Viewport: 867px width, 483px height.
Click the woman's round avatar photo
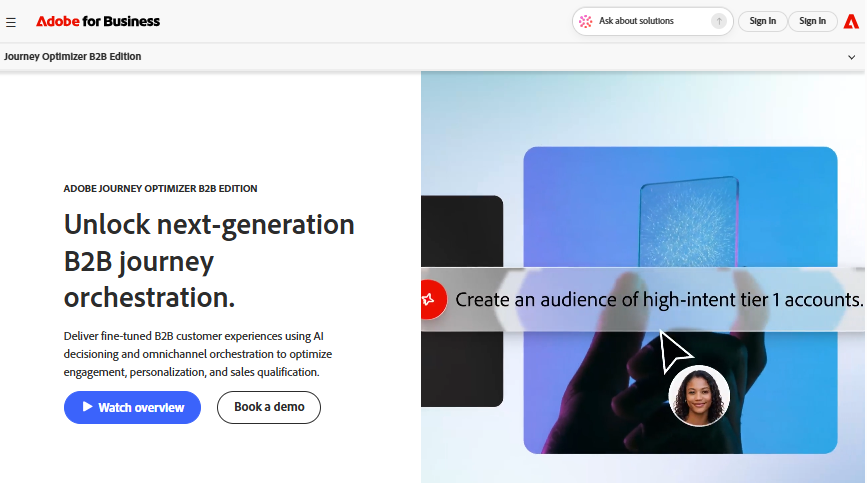pyautogui.click(x=699, y=396)
